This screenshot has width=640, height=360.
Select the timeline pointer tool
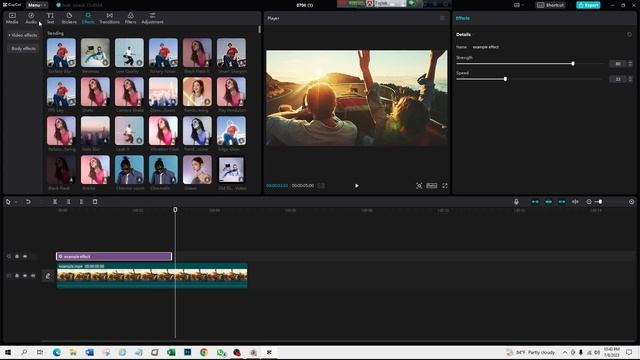pyautogui.click(x=8, y=202)
